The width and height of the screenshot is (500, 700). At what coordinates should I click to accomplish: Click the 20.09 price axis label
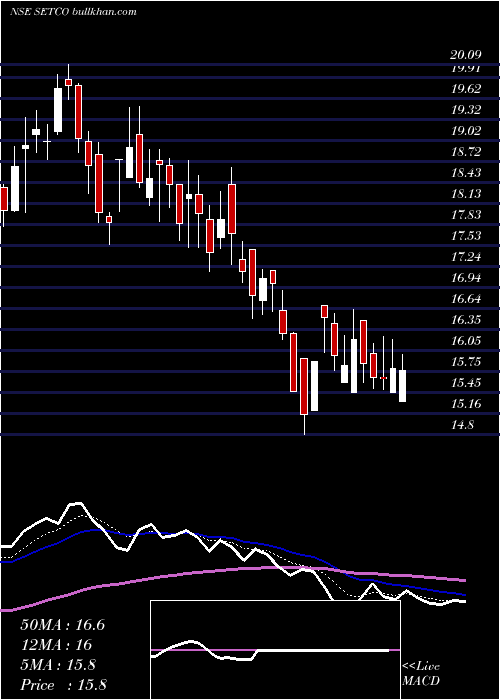tap(466, 55)
